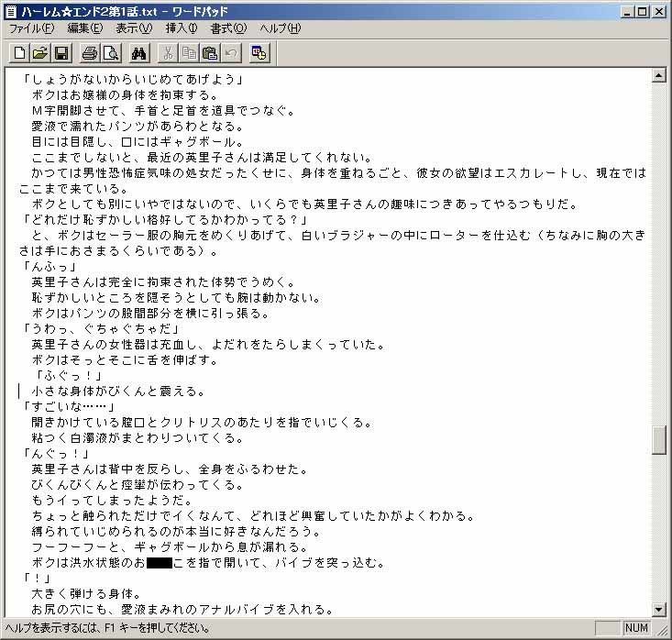Click the window title ending in .txt - ワードパッド

coord(125,12)
